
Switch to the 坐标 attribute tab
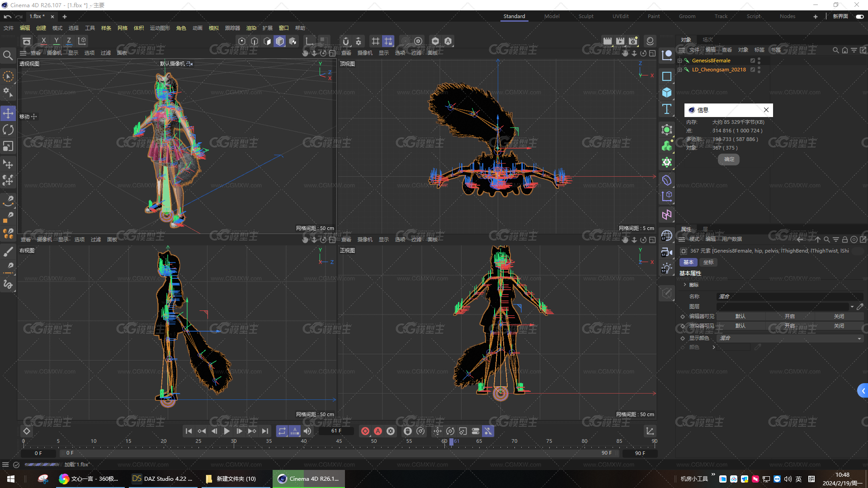pos(708,263)
